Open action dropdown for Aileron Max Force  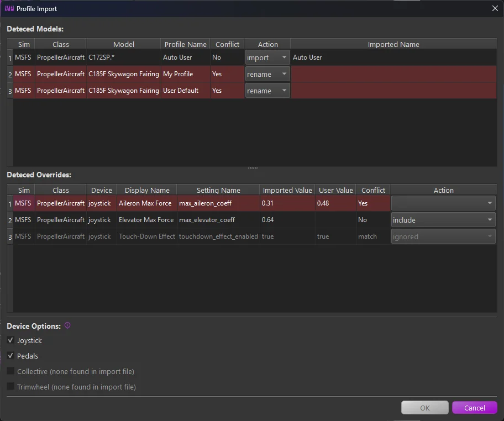443,203
